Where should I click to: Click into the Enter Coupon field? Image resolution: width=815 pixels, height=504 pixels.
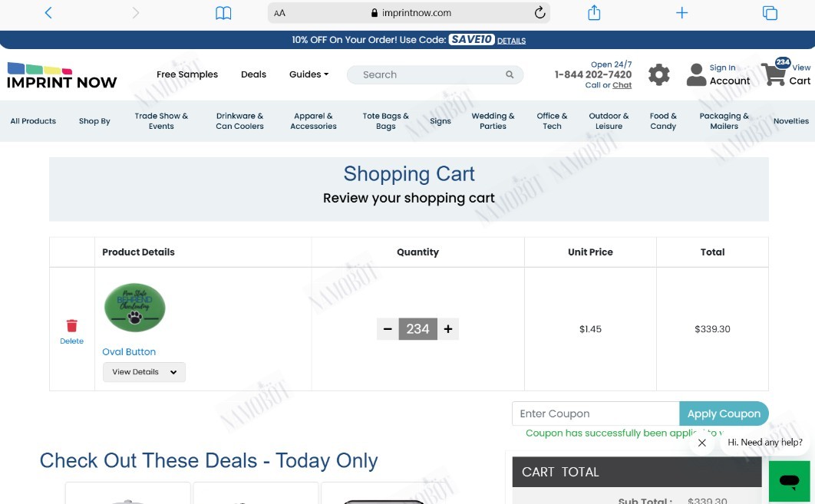pos(596,413)
